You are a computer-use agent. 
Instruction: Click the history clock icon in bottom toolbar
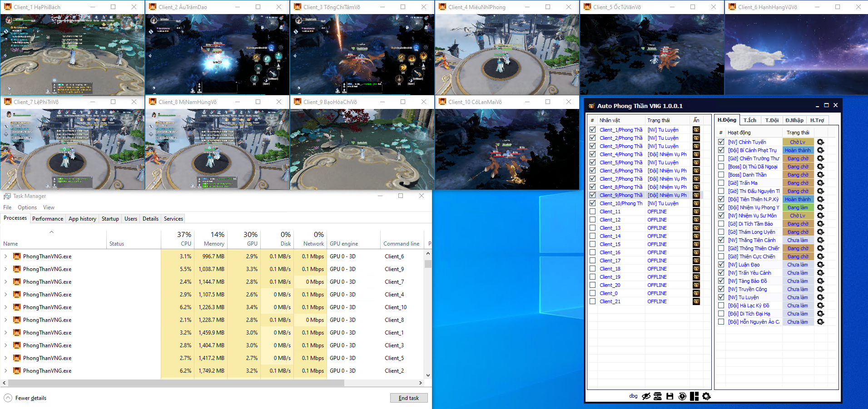coord(682,396)
